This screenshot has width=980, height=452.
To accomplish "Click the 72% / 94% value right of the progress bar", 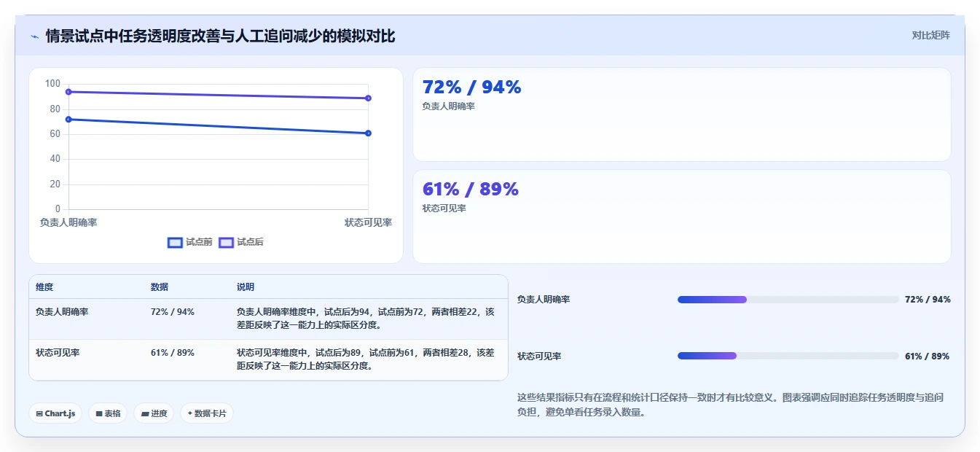I will [x=928, y=300].
